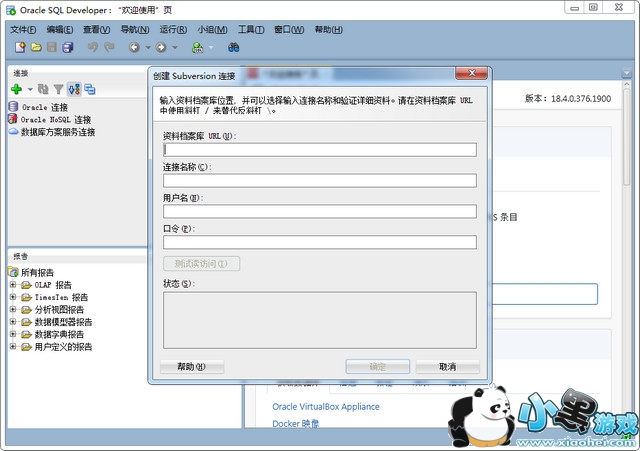Click the 用户定义的报告 folder icon
The image size is (640, 451).
point(26,347)
